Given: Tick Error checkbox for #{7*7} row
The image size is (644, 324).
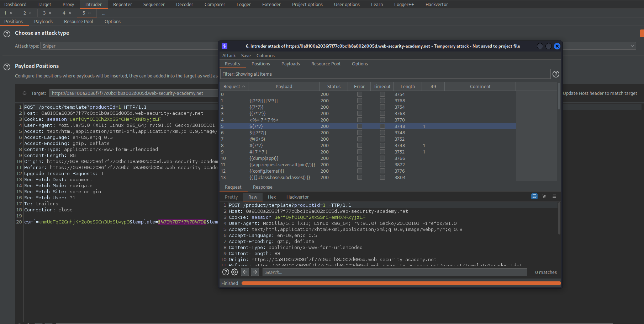Looking at the screenshot, I should click(x=360, y=145).
